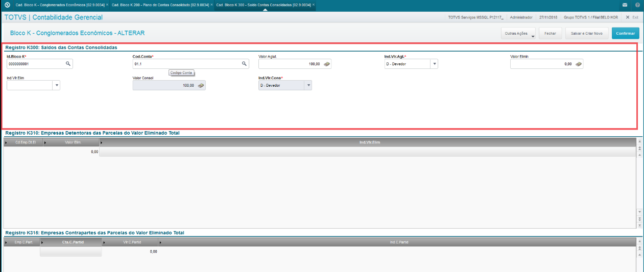Click Registro K315 section title
644x272 pixels.
[x=94, y=233]
